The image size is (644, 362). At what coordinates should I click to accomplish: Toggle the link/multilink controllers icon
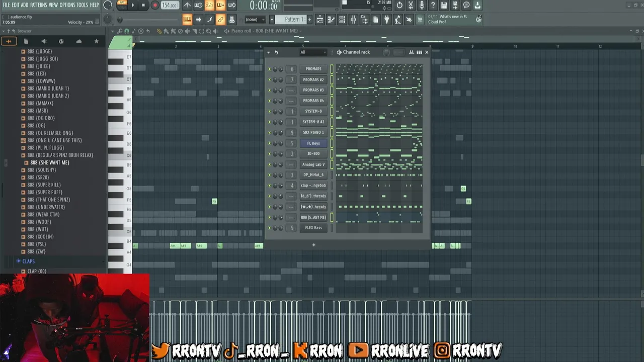click(x=220, y=20)
